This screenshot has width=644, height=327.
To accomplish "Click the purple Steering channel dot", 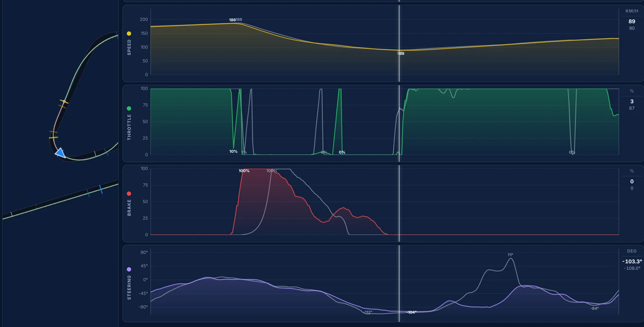I will tap(129, 269).
